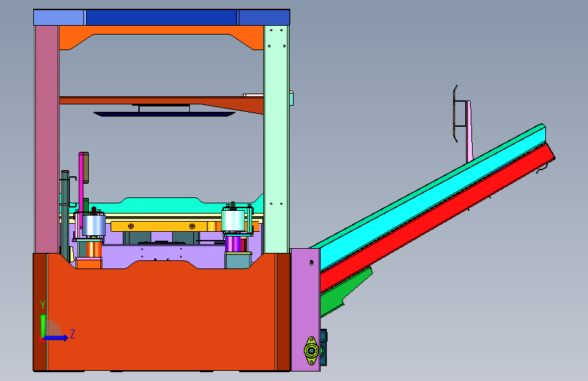Screen dimensions: 588x381
Task: Click the blue Z-axis arrow of triad
Action: point(56,338)
